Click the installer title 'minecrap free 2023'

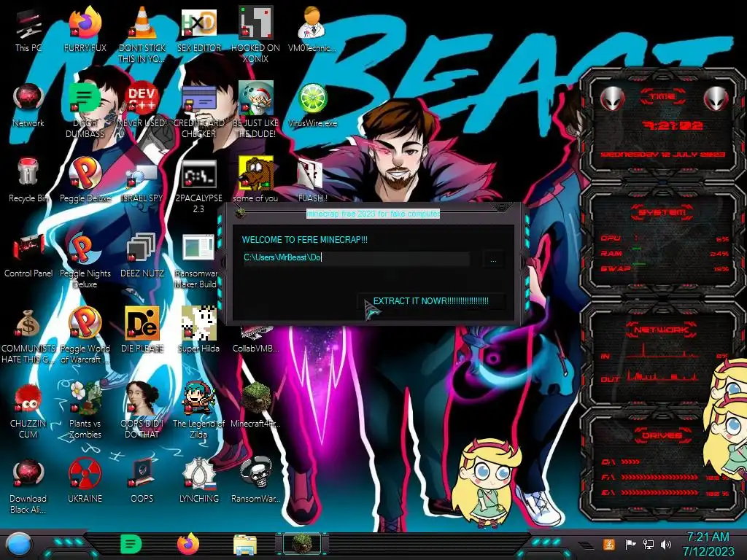coord(373,214)
